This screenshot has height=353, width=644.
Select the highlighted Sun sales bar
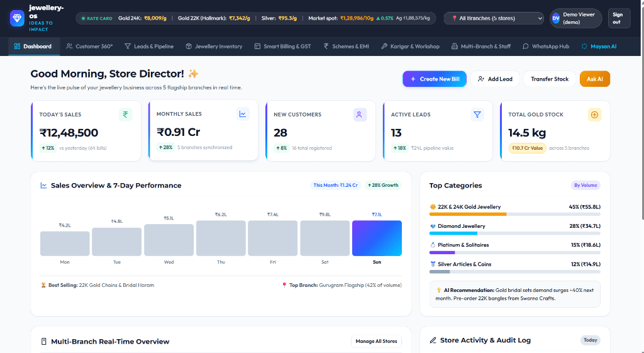click(x=377, y=238)
